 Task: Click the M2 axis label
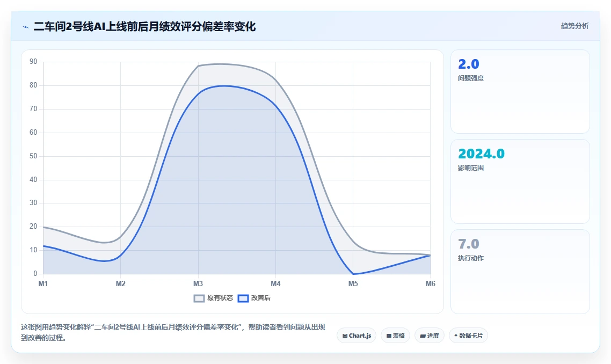click(x=120, y=283)
